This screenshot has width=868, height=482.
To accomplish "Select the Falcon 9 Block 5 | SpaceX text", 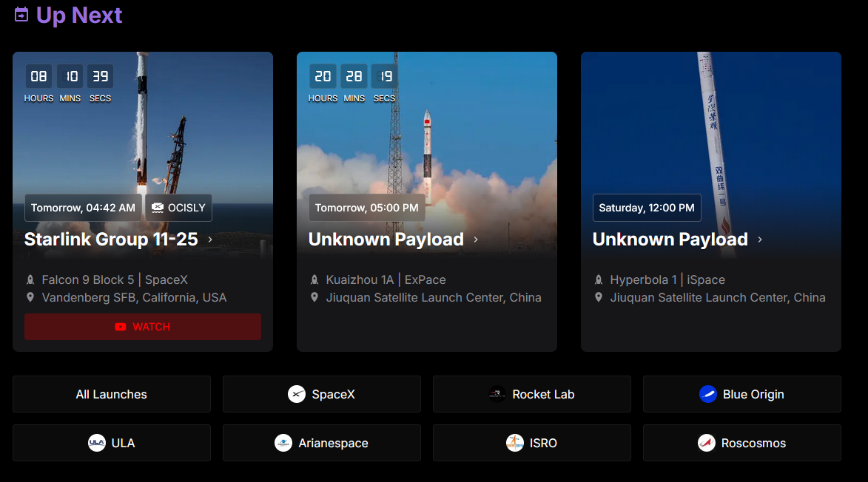I will [x=115, y=279].
